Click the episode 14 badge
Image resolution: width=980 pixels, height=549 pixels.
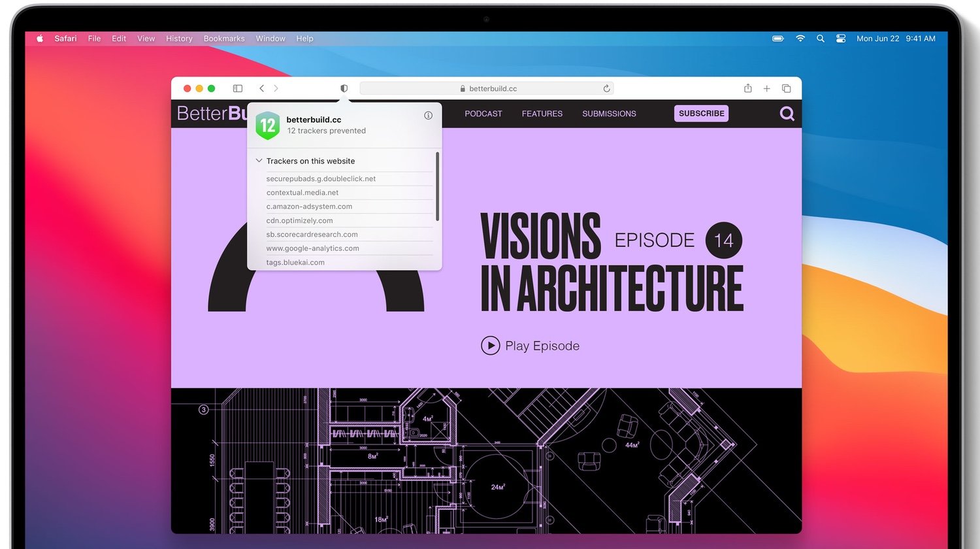pos(724,241)
